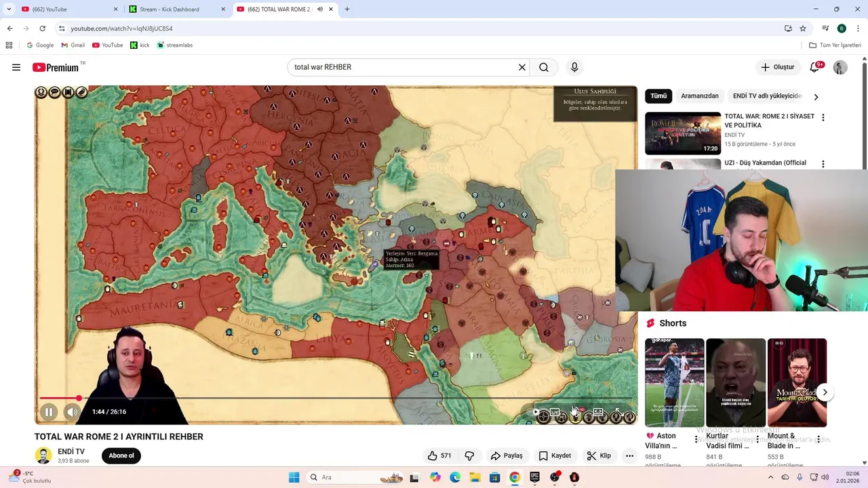Screen dimensions: 868x488
Task: Show next Shorts with the arrow
Action: 825,392
